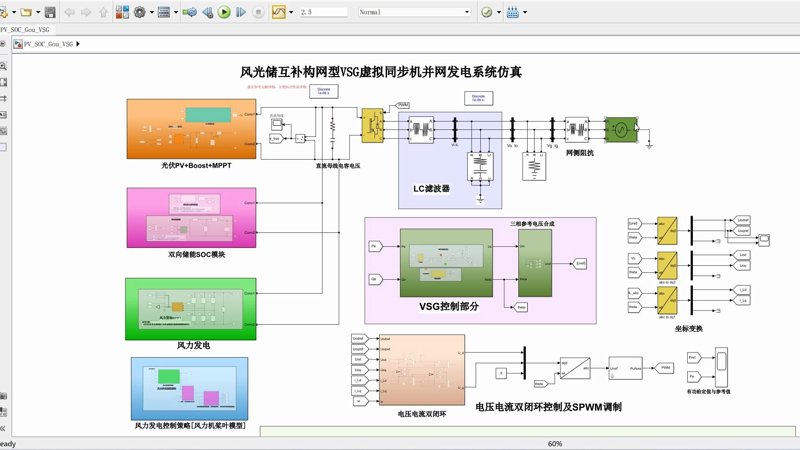Expand the Build Model dropdown arrow

[x=525, y=12]
